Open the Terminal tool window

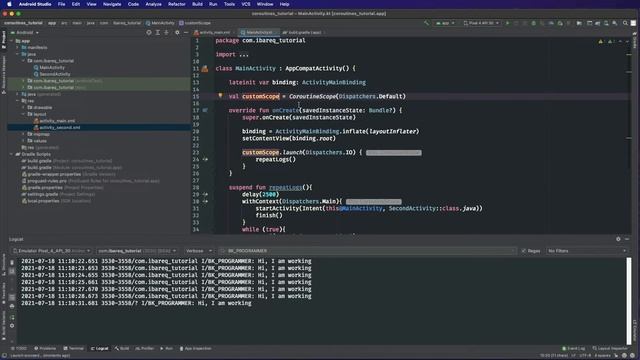click(73, 349)
